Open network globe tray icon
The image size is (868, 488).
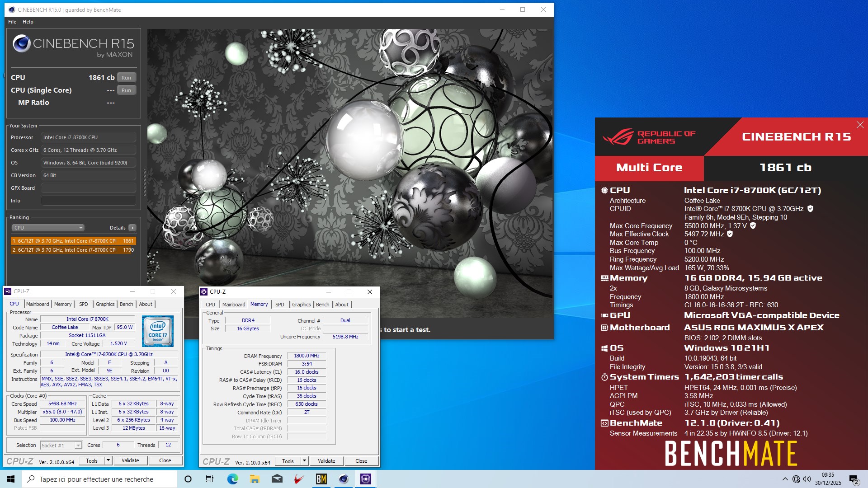pos(796,479)
